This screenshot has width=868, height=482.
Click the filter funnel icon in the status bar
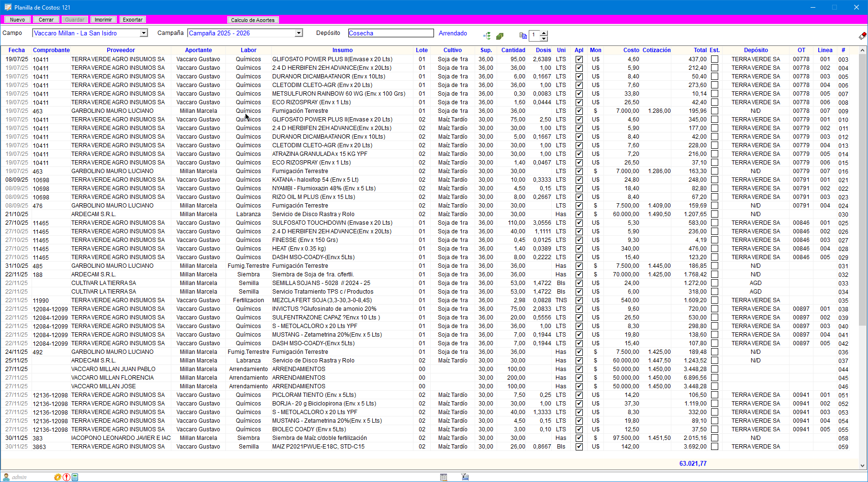pos(465,477)
